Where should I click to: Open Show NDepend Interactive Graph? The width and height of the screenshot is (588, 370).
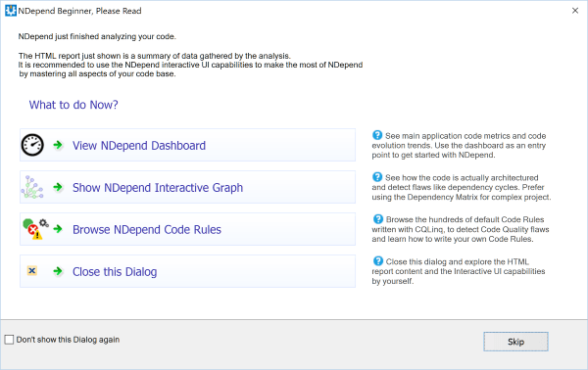[x=187, y=187]
